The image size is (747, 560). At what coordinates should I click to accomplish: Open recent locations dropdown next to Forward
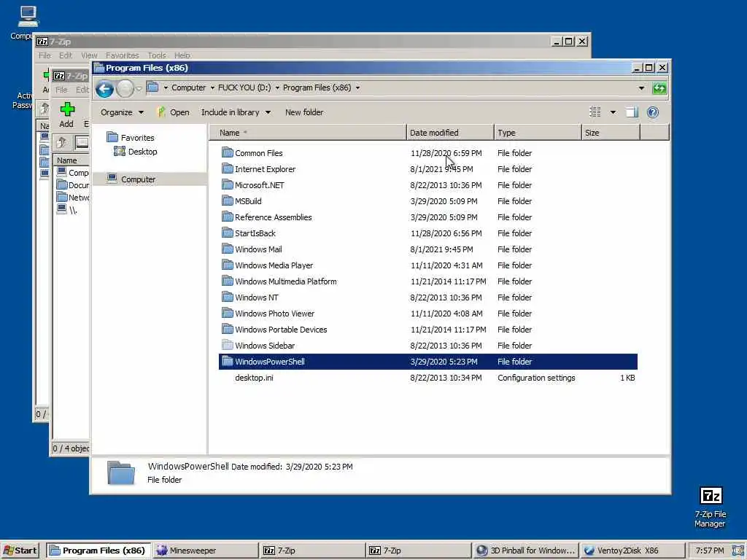click(139, 88)
